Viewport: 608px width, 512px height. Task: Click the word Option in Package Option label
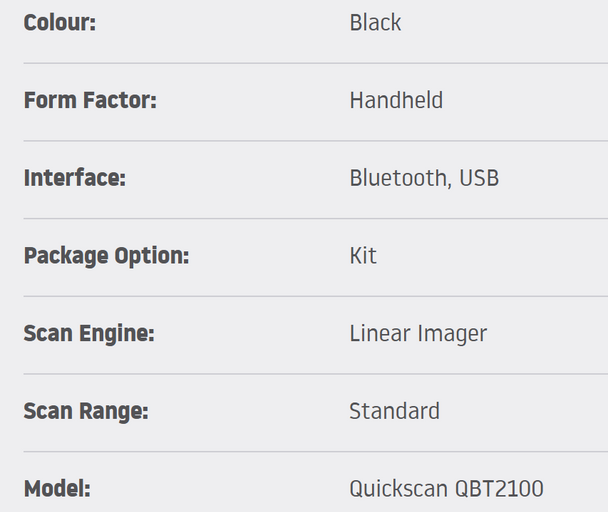click(152, 256)
